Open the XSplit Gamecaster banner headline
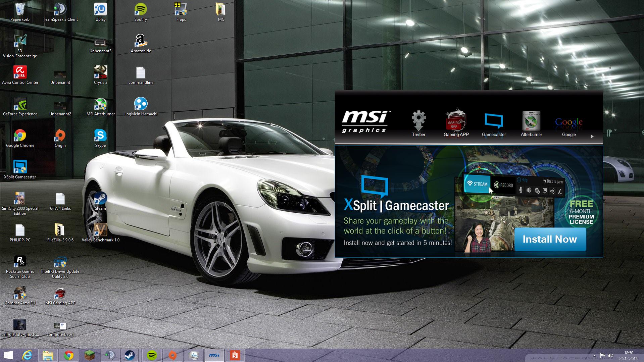The image size is (644, 362). [396, 205]
